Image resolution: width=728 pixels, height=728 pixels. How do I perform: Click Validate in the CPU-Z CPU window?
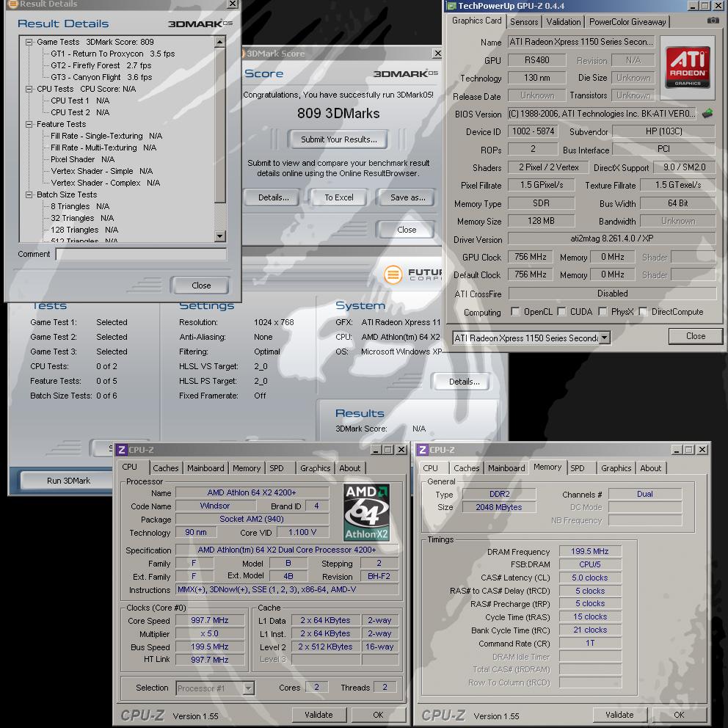point(318,715)
